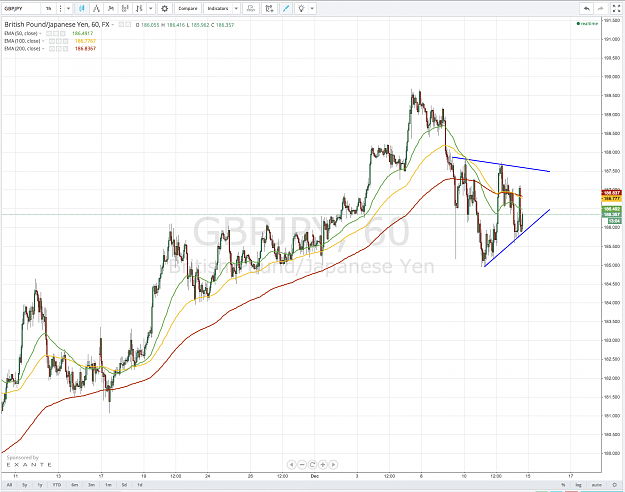
Task: Click the green EMA 50 price tag on the price axis
Action: tap(612, 209)
